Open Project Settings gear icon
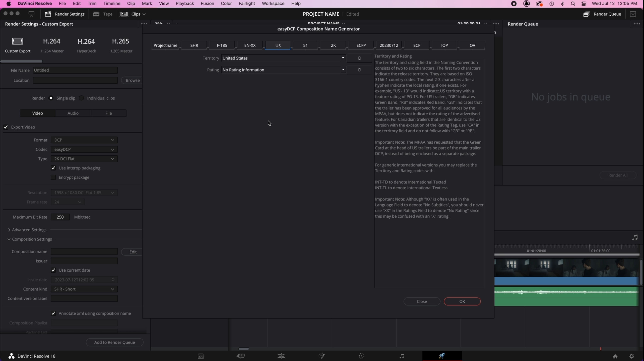Screen dimensions: 644x361 point(632,356)
